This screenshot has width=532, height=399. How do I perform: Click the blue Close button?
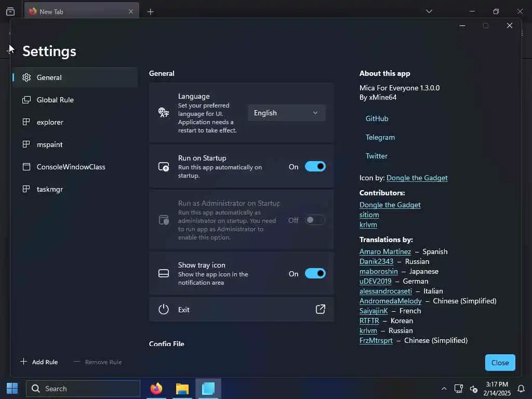click(x=500, y=363)
